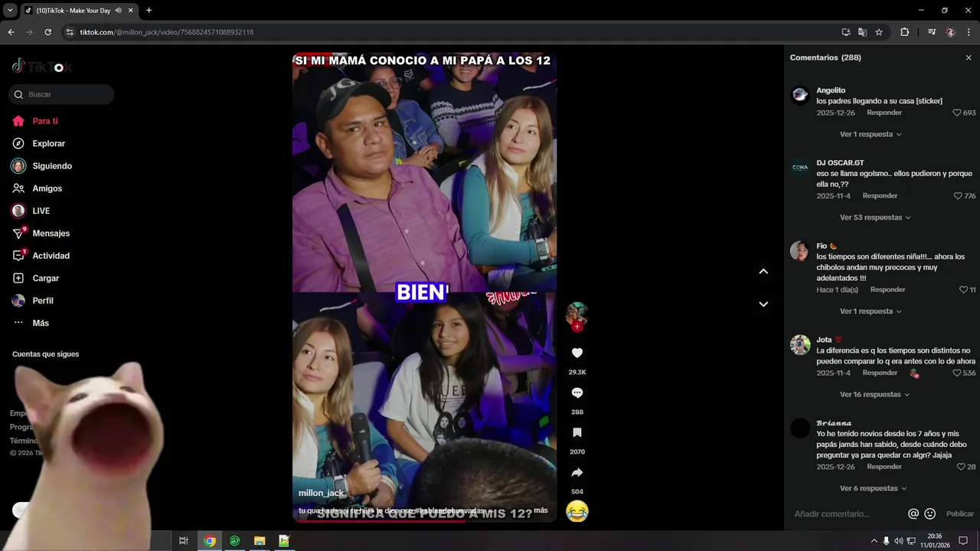Focus the Buscar search field
The image size is (980, 551).
pos(61,94)
